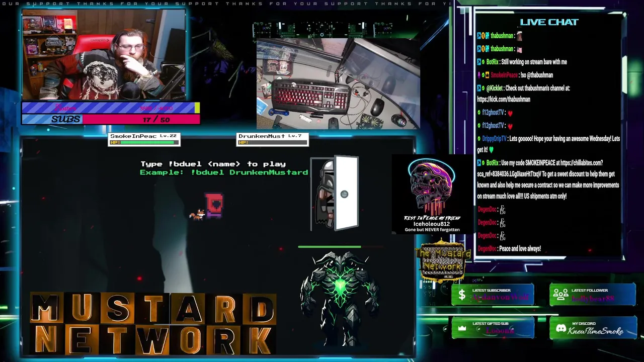Click the neon skull memorial icon

[432, 186]
